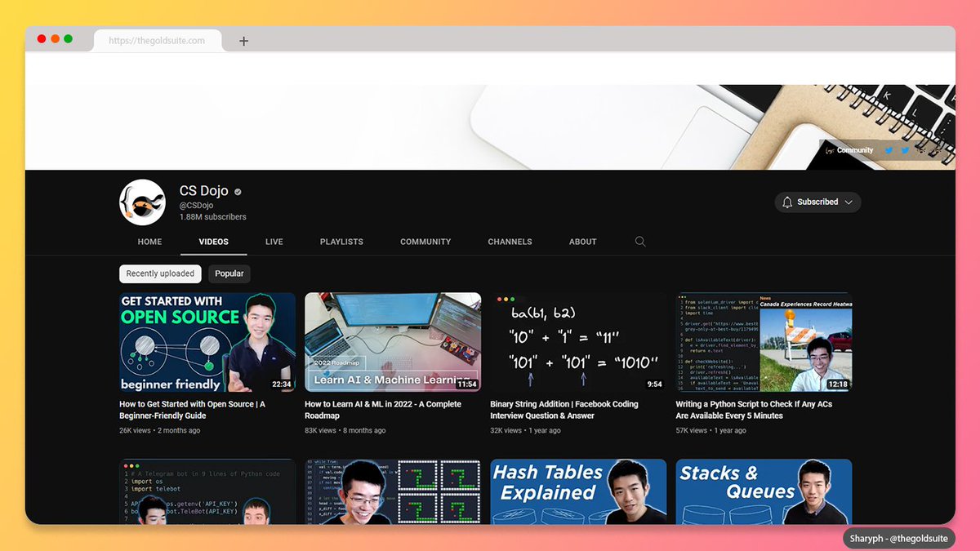Open the Stacks & Queues thumbnail
The width and height of the screenshot is (980, 551).
coord(764,491)
